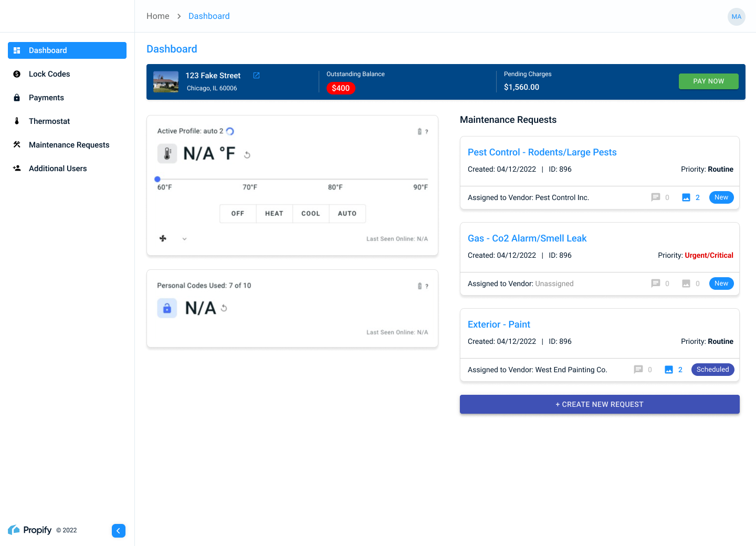The height and width of the screenshot is (546, 756).
Task: Switch thermostat mode to HEAT
Action: coord(274,213)
